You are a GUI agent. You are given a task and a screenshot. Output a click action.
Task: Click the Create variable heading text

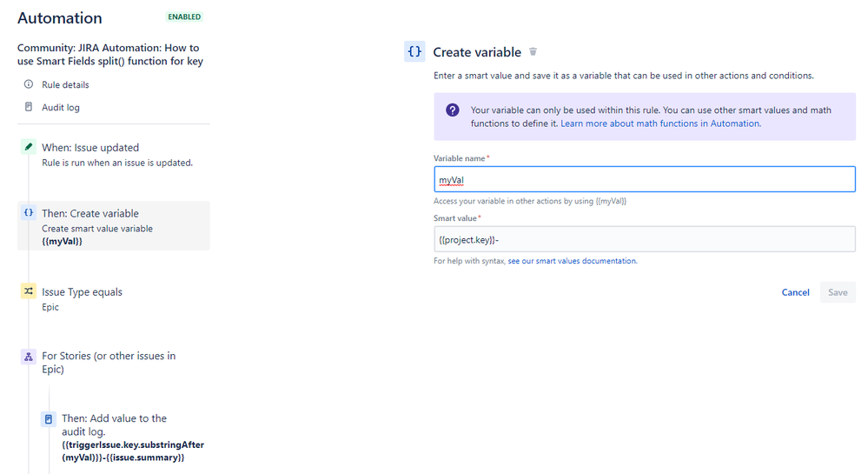(477, 52)
